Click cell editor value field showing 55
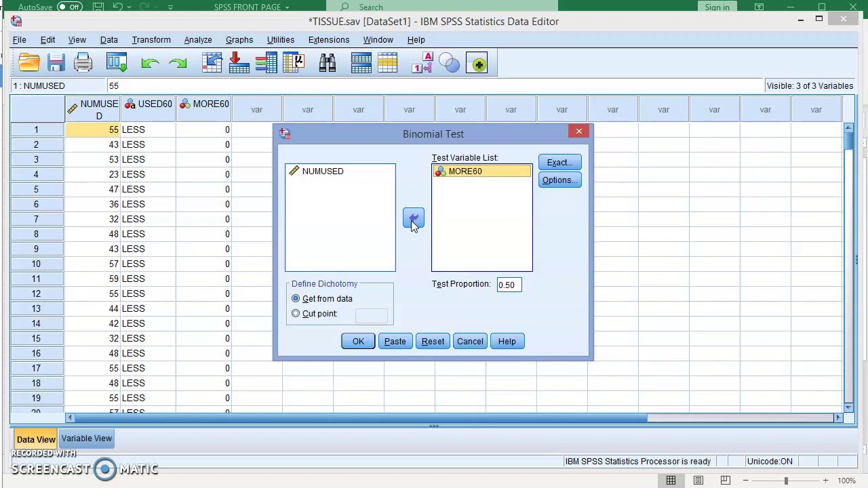The height and width of the screenshot is (488, 868). 434,86
